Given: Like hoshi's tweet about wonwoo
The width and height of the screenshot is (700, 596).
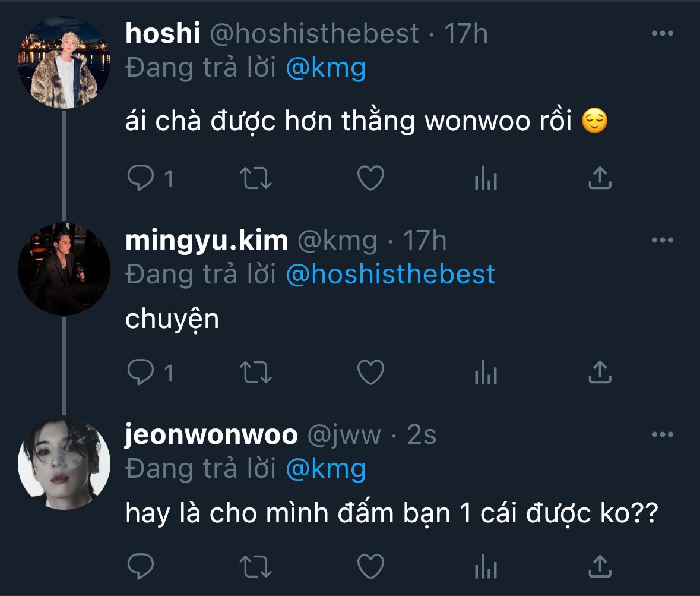Looking at the screenshot, I should 371,178.
